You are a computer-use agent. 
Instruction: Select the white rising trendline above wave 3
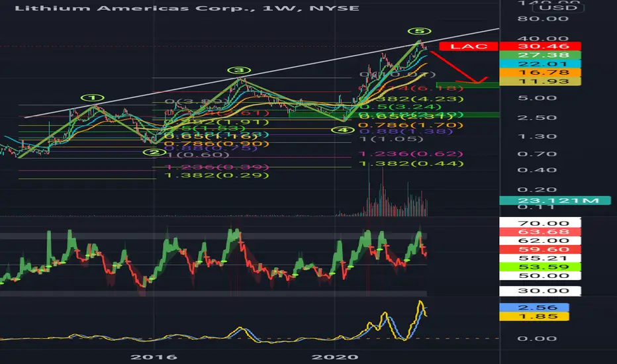[x=261, y=73]
